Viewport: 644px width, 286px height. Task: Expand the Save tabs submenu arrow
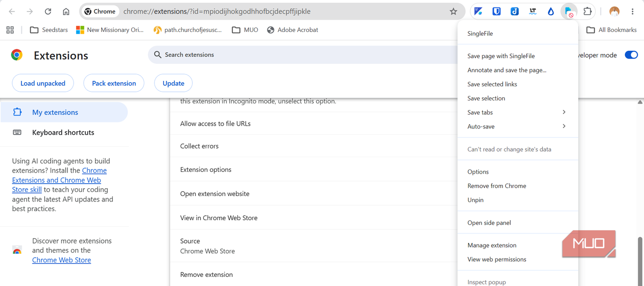tap(564, 112)
